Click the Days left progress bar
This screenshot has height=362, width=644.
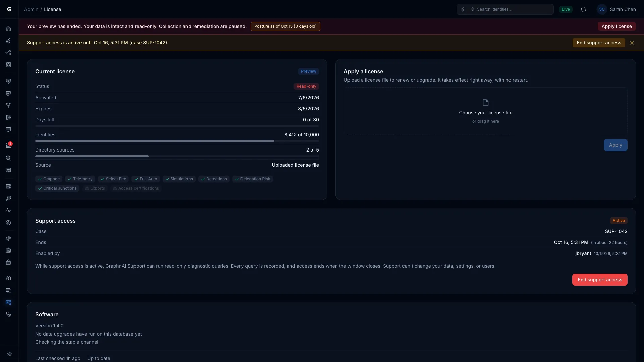pos(177,126)
